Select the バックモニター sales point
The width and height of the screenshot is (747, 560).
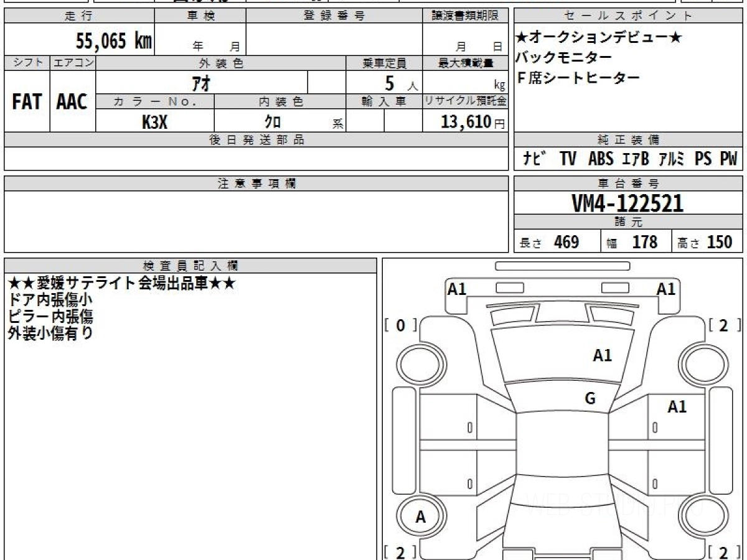pos(563,57)
